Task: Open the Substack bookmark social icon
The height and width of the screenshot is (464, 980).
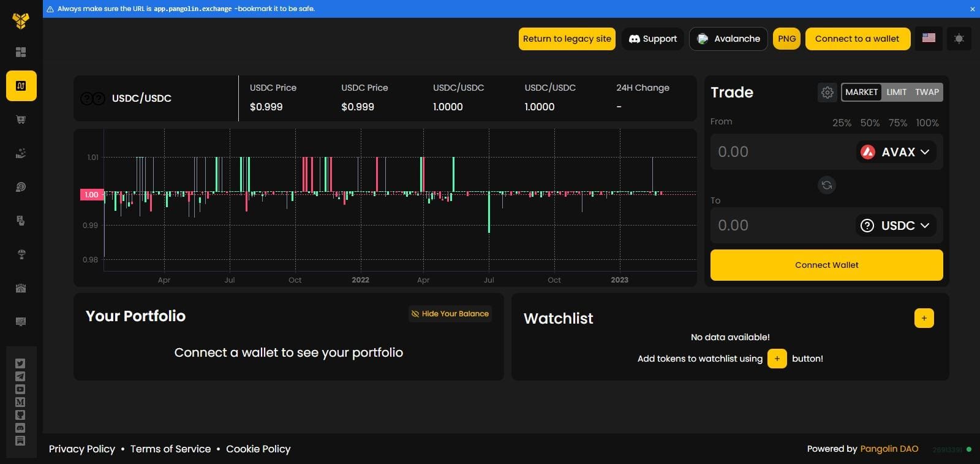Action: (x=20, y=441)
